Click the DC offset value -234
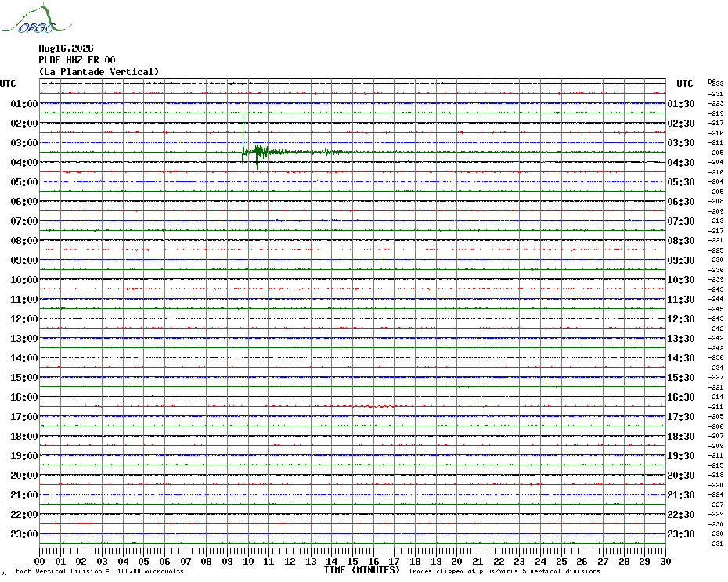The width and height of the screenshot is (728, 582). [715, 368]
